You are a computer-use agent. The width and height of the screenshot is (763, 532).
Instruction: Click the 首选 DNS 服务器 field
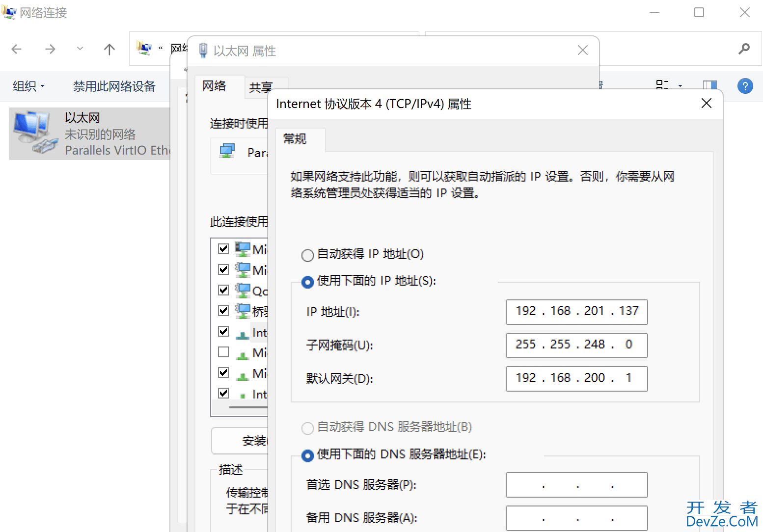(x=576, y=485)
